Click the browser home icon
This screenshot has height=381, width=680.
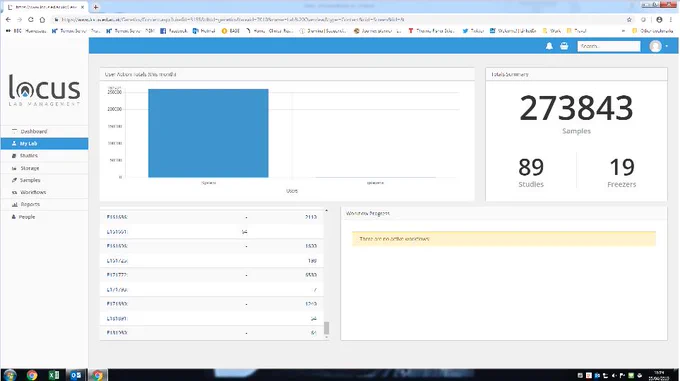click(42, 20)
